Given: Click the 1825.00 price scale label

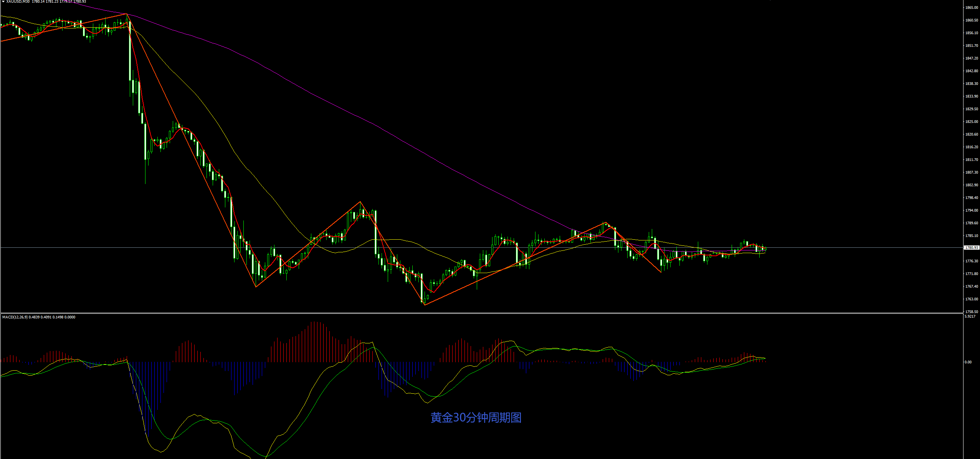Looking at the screenshot, I should [972, 121].
